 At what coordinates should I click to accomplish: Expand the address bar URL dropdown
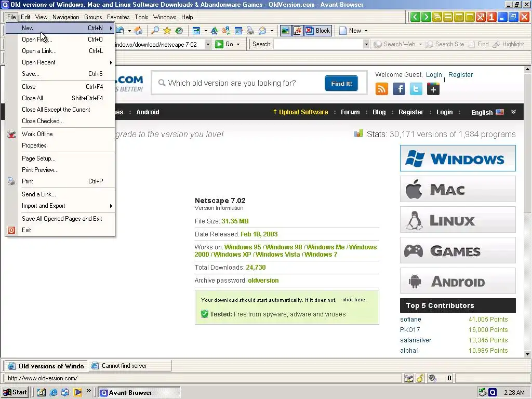point(208,44)
